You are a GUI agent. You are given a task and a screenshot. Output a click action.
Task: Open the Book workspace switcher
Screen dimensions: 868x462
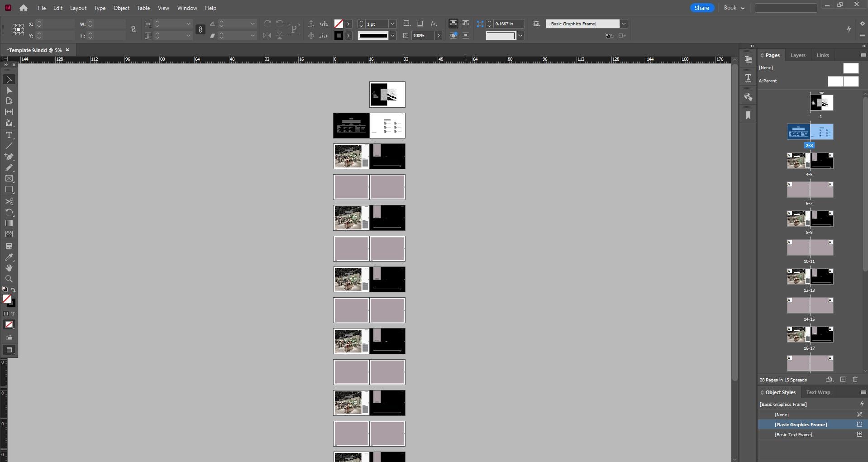pyautogui.click(x=734, y=8)
